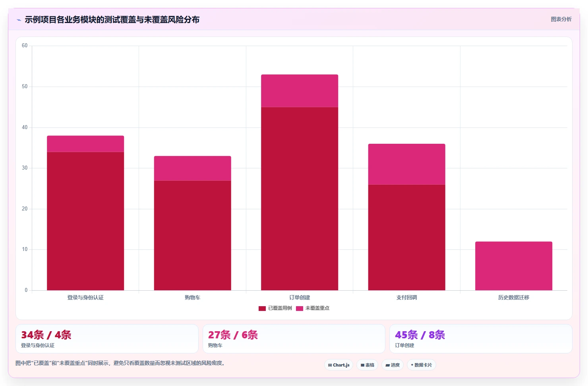Select the 数据卡片 chip

pyautogui.click(x=421, y=365)
